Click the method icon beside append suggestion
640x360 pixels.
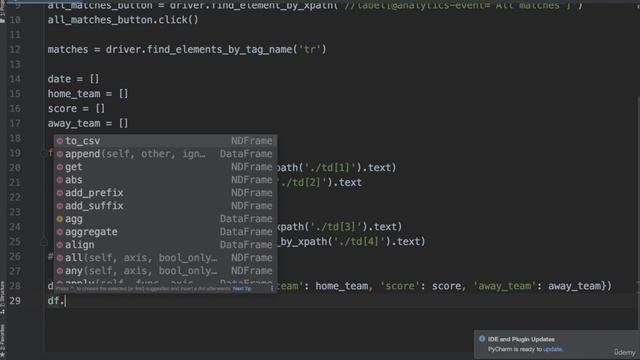[x=60, y=154]
